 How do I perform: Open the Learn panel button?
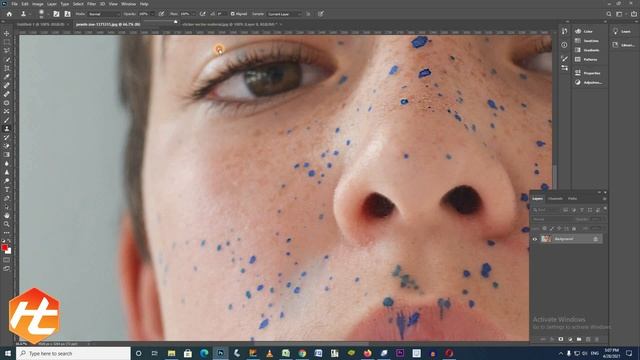[622, 31]
